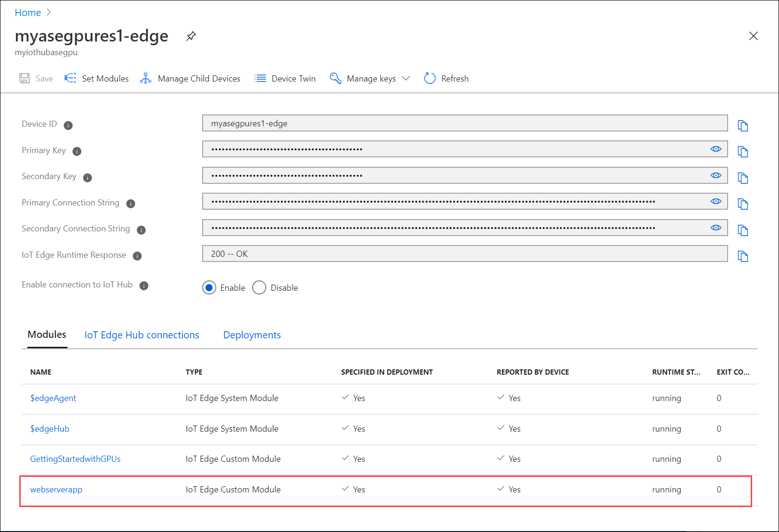Switch to the Deployments tab
Screen dimensions: 779x532
252,335
